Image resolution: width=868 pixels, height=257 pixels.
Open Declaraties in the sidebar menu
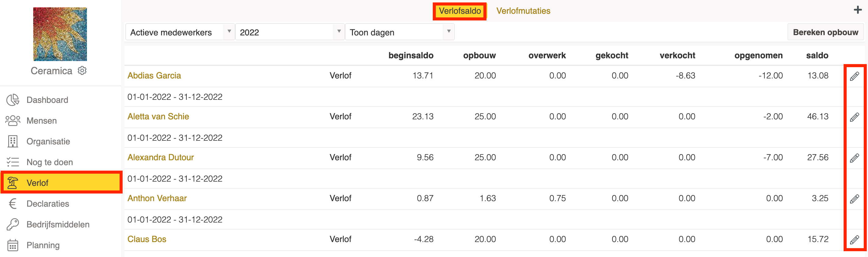point(48,204)
